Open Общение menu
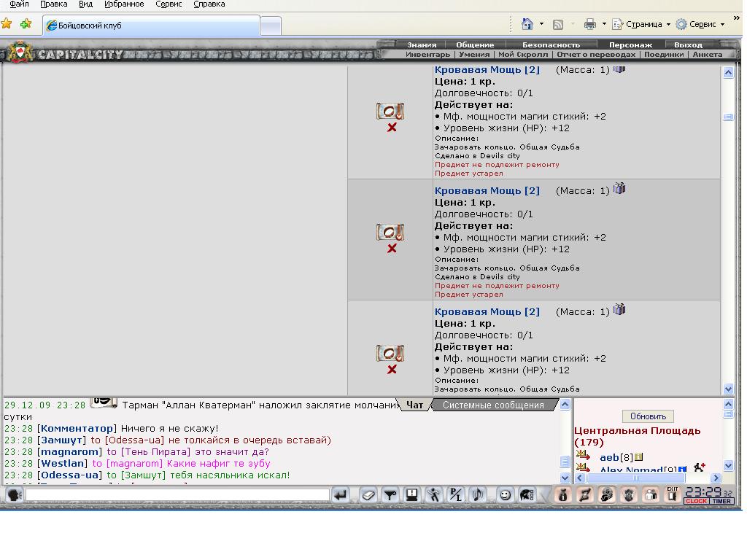The image size is (747, 560). pos(475,44)
